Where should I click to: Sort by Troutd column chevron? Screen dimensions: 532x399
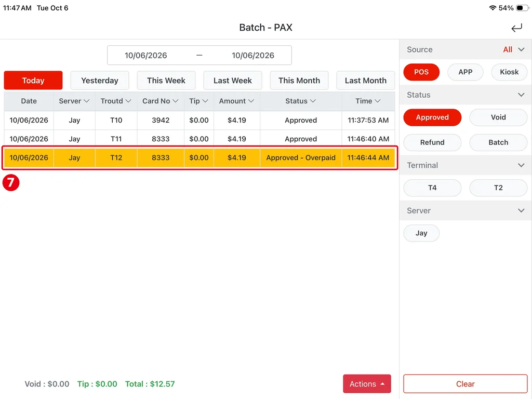click(x=128, y=101)
